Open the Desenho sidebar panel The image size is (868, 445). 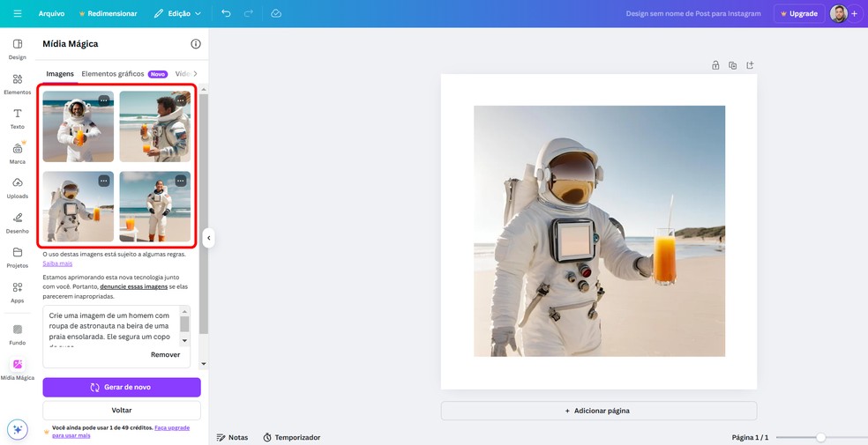(17, 223)
